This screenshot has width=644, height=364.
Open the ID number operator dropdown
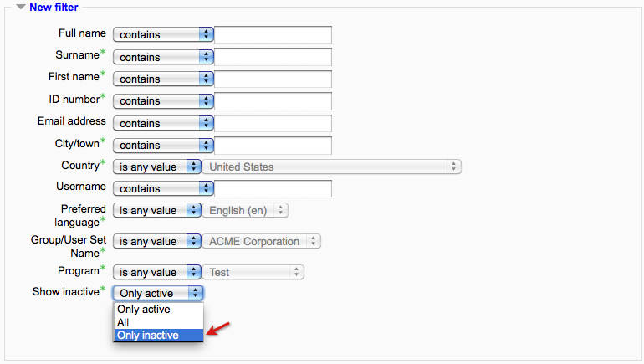pyautogui.click(x=163, y=100)
